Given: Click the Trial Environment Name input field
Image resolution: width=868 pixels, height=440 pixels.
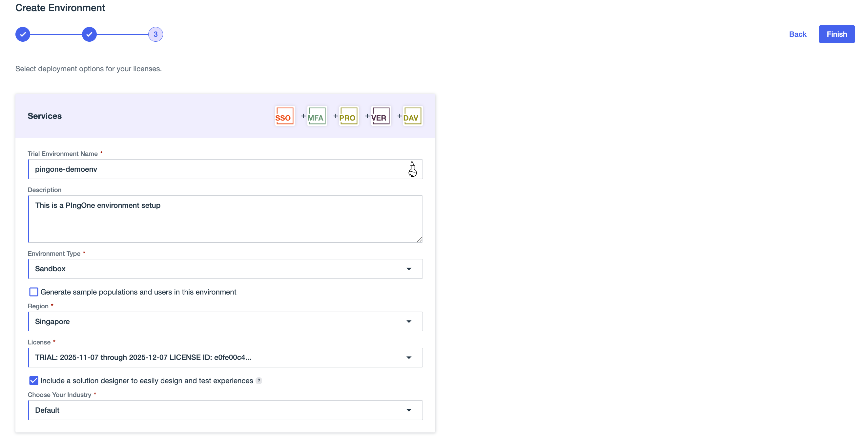Looking at the screenshot, I should 216,169.
